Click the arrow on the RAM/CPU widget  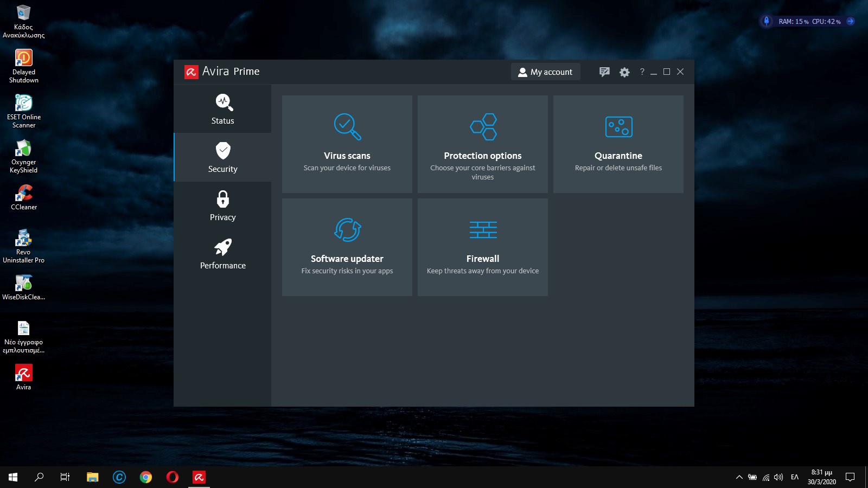851,21
